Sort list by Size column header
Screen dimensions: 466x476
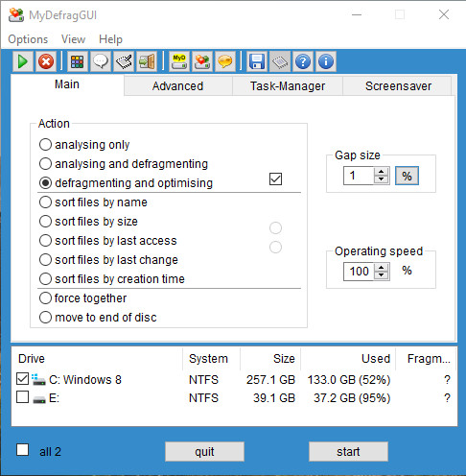coord(270,359)
